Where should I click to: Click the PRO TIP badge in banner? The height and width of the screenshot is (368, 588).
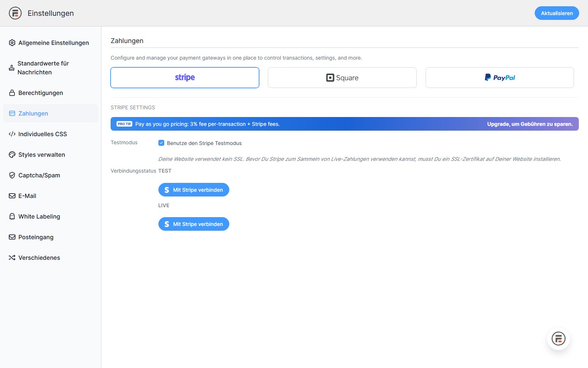click(x=124, y=124)
